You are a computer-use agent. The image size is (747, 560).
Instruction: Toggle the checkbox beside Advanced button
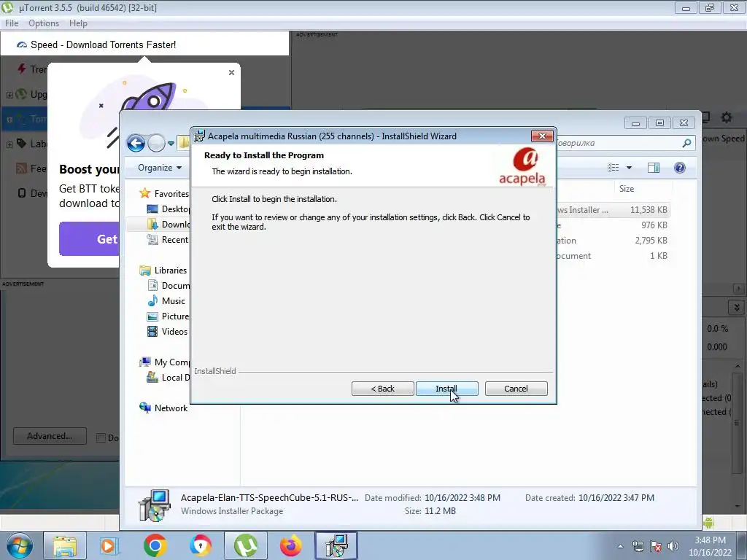click(x=101, y=437)
